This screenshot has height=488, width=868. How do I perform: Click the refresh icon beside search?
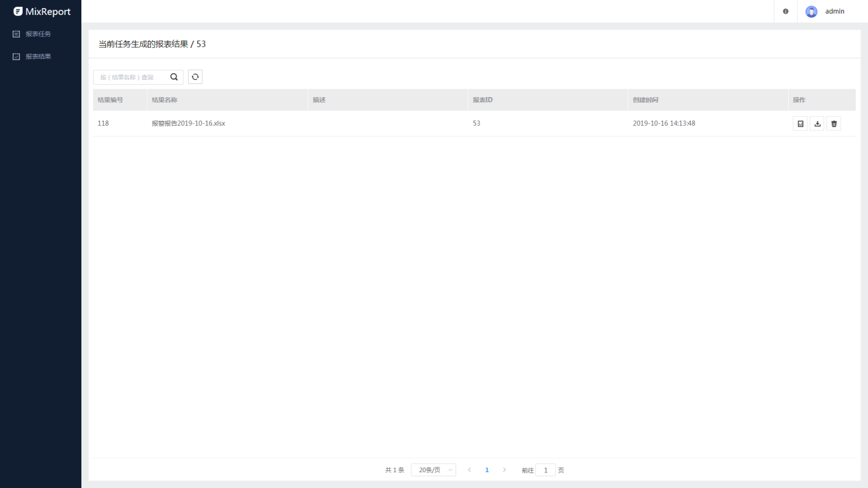[x=195, y=77]
